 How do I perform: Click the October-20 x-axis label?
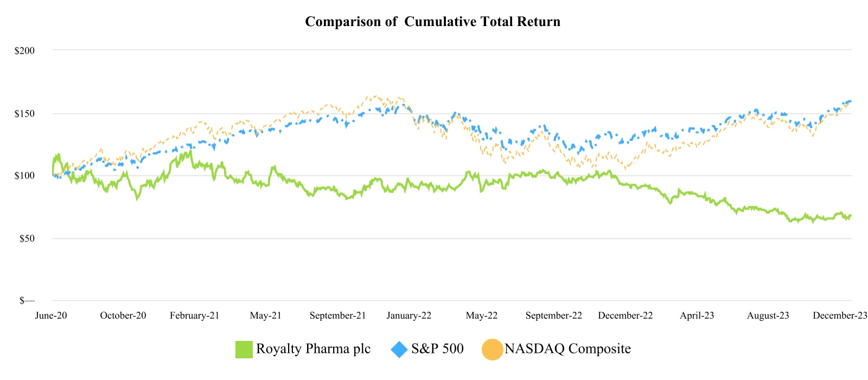[x=123, y=315]
